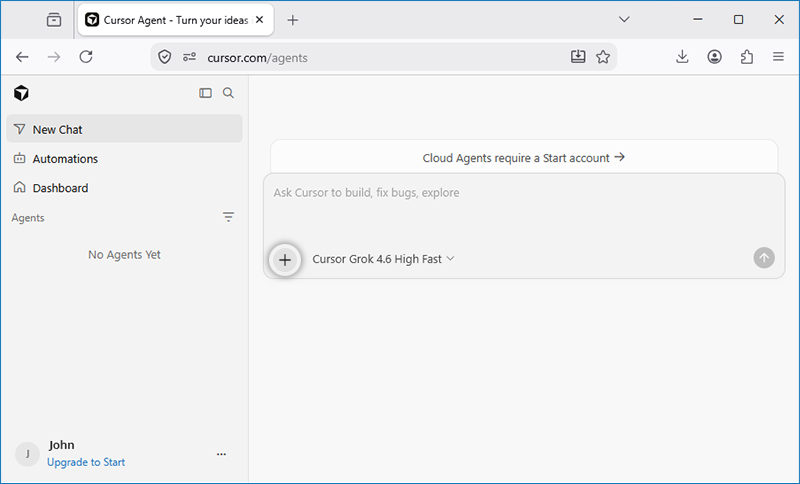Open the recent browsing view icon in tab bar

(x=54, y=20)
